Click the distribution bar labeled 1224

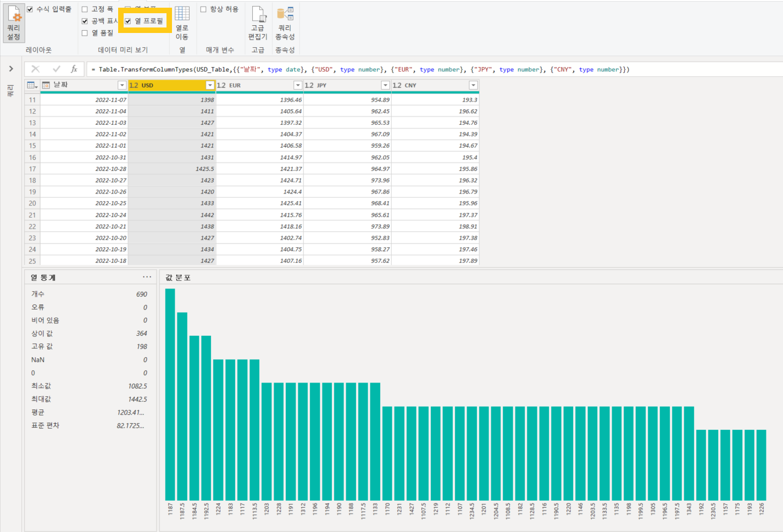pyautogui.click(x=218, y=430)
